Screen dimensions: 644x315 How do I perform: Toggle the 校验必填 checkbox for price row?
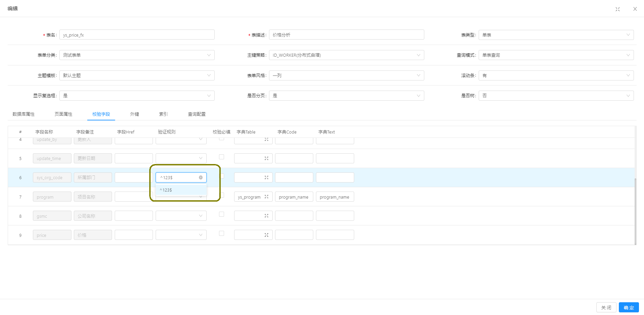tap(221, 233)
